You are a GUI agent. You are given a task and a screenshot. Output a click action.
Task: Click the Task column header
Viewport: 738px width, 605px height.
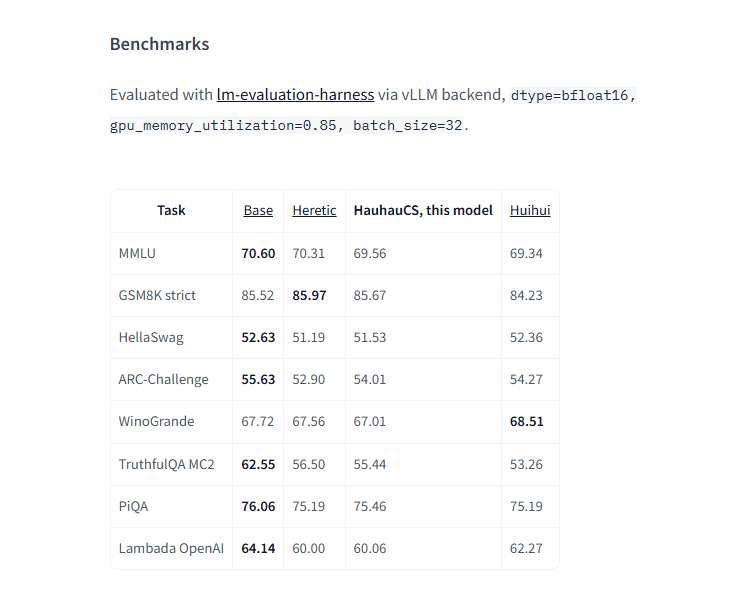tap(171, 210)
